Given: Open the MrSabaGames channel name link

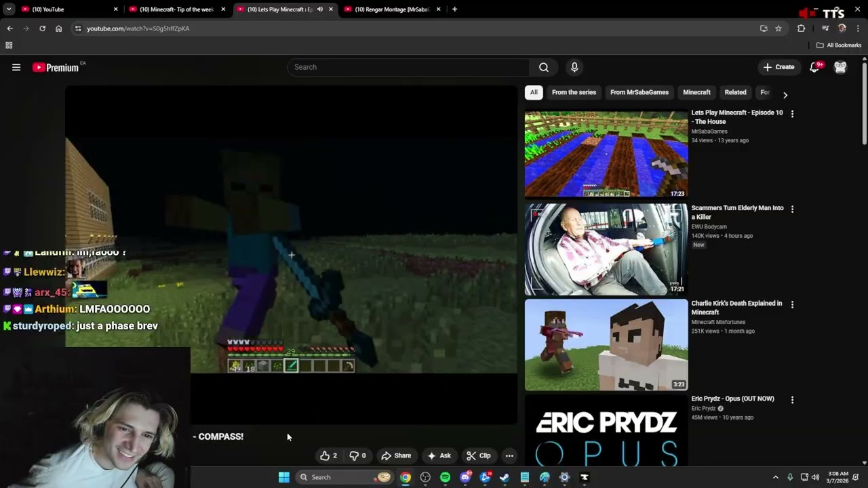Looking at the screenshot, I should tap(709, 131).
